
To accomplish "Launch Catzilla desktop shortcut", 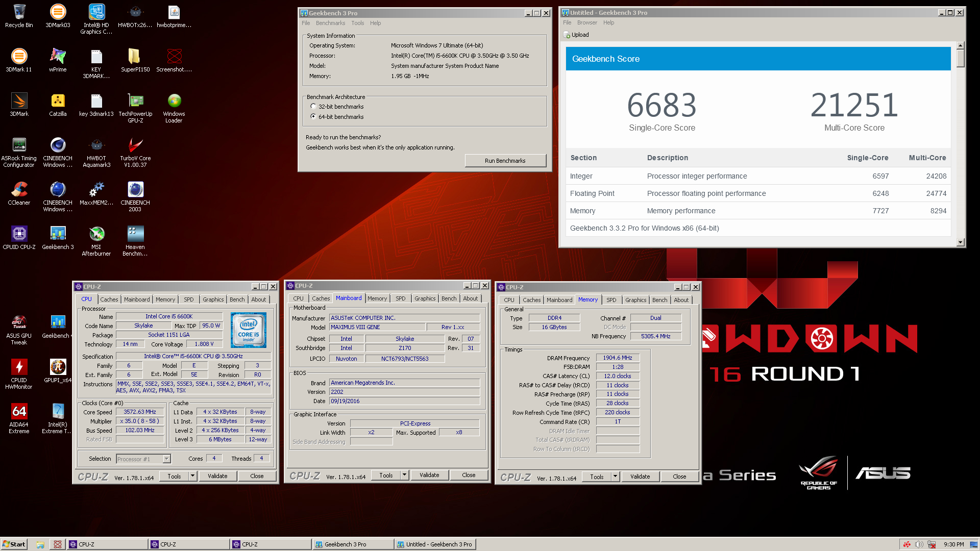I will tap(58, 105).
